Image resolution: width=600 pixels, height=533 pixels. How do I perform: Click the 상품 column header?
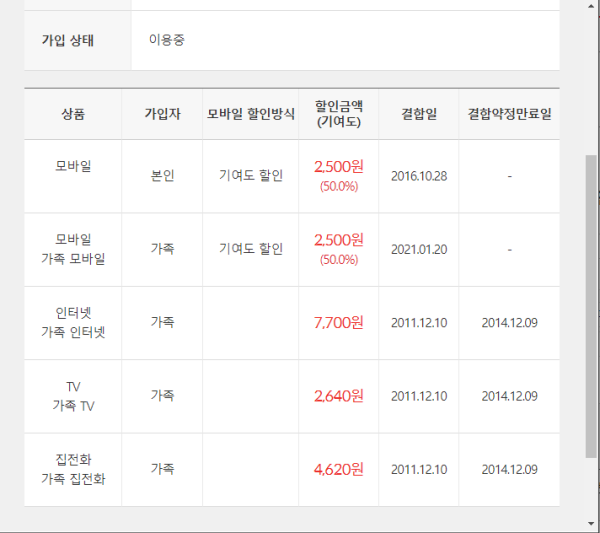(x=73, y=114)
